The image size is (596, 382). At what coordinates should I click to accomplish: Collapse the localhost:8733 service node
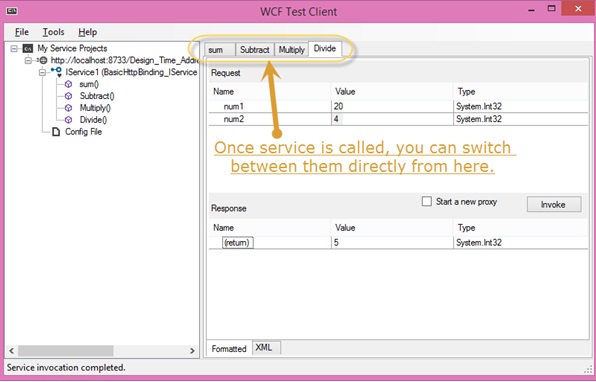pos(28,60)
